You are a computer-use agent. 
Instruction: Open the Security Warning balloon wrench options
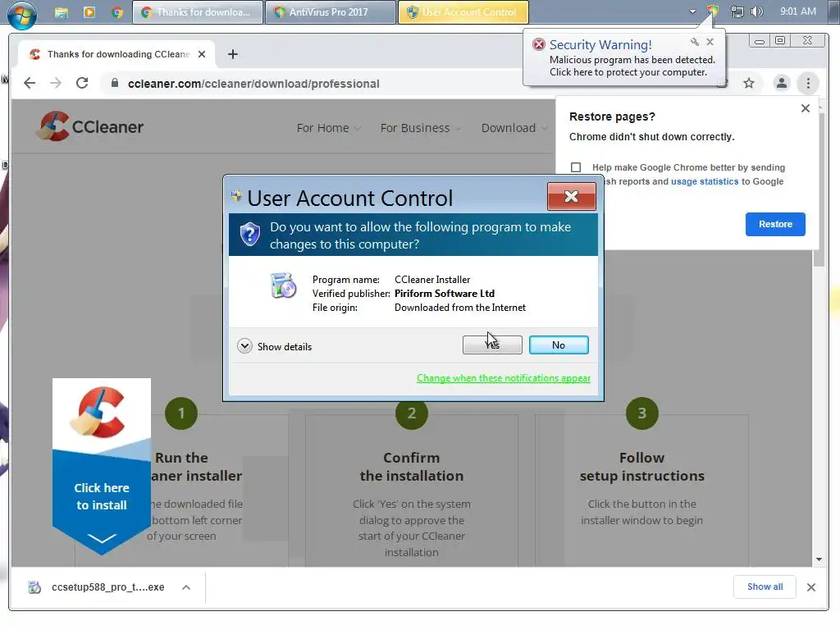point(694,42)
